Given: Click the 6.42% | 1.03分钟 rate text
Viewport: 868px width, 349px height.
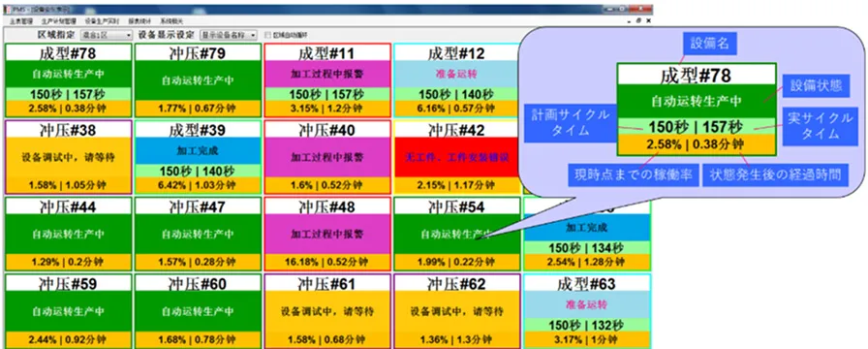Looking at the screenshot, I should click(x=198, y=185).
